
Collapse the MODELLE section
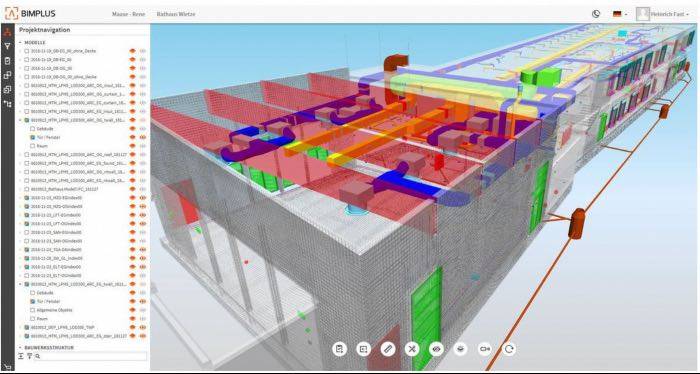coord(20,42)
